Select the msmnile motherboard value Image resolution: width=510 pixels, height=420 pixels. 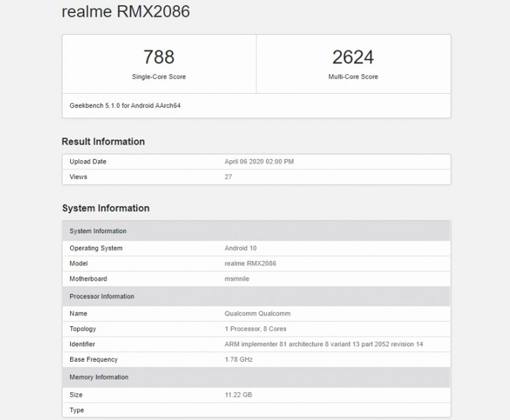237,279
